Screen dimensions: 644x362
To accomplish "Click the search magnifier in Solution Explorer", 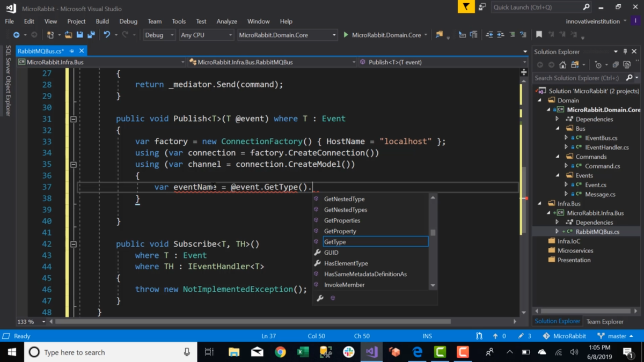I will click(630, 78).
